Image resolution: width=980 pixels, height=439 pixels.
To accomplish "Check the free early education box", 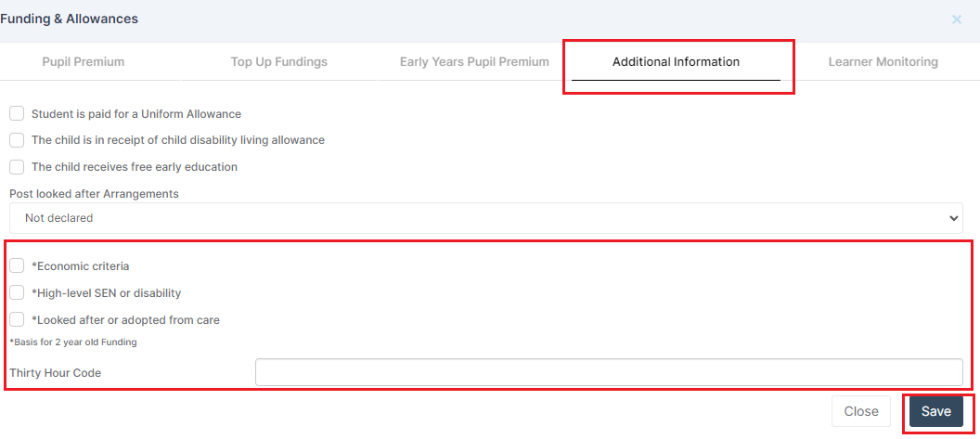I will [x=17, y=167].
